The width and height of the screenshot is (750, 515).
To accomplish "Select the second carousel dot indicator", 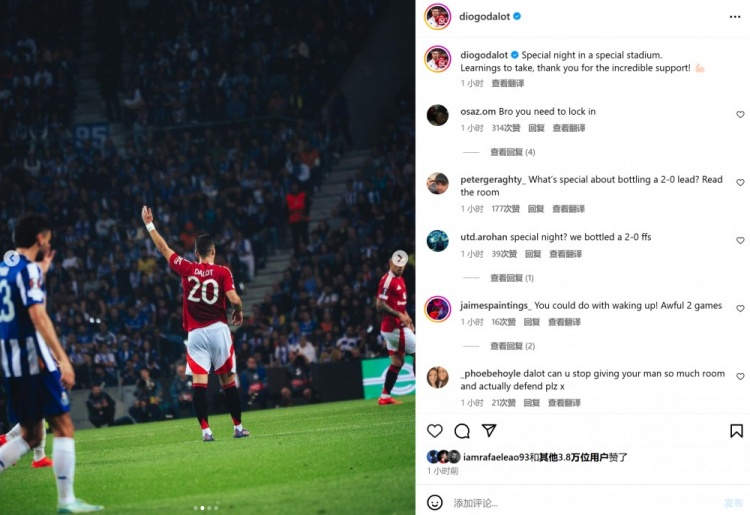I will click(202, 508).
